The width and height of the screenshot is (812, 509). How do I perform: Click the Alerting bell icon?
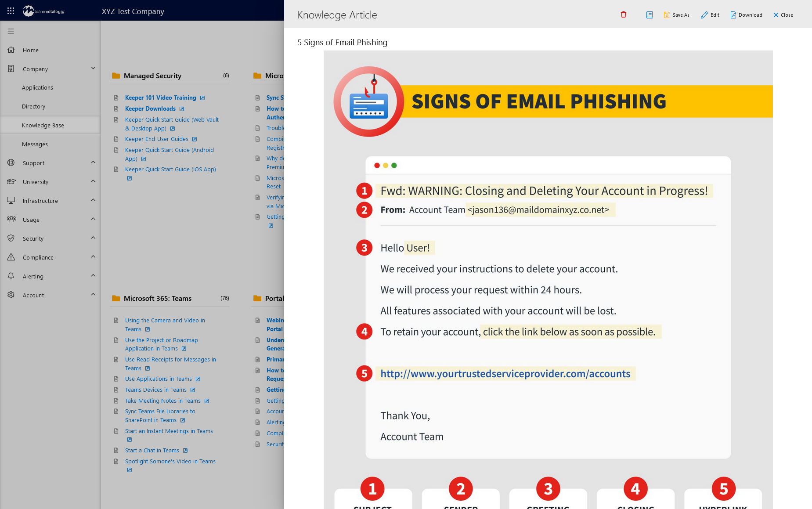point(11,276)
